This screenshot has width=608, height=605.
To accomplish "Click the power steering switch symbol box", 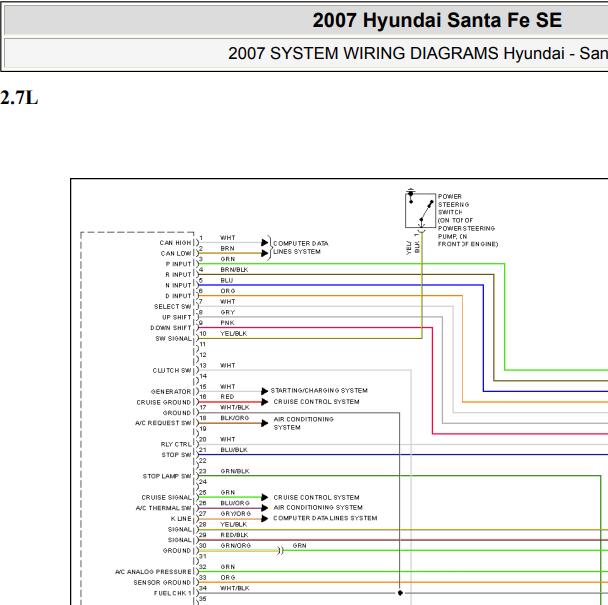I will point(420,211).
